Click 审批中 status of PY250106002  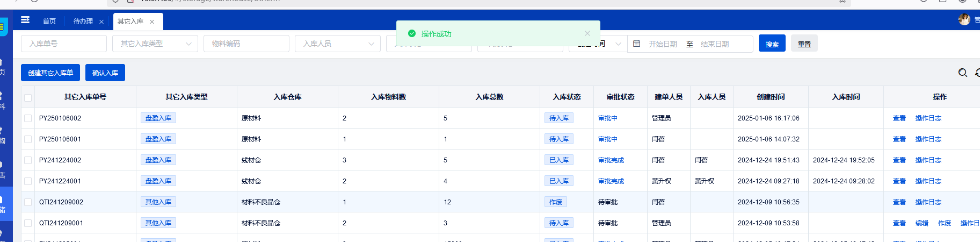[x=608, y=118]
